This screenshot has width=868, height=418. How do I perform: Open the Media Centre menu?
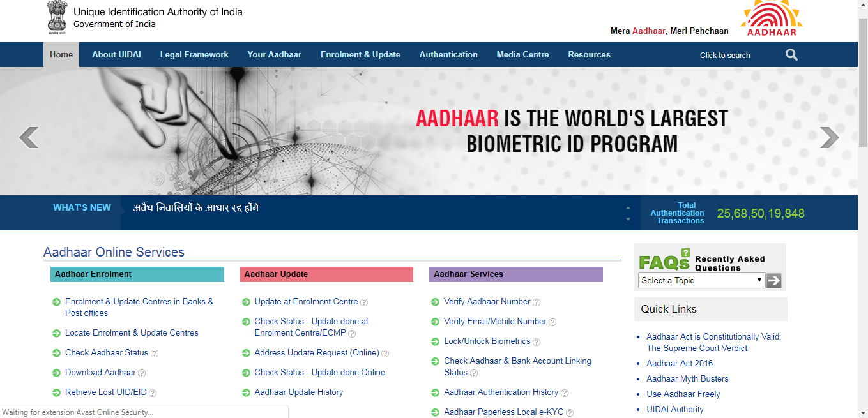[523, 55]
